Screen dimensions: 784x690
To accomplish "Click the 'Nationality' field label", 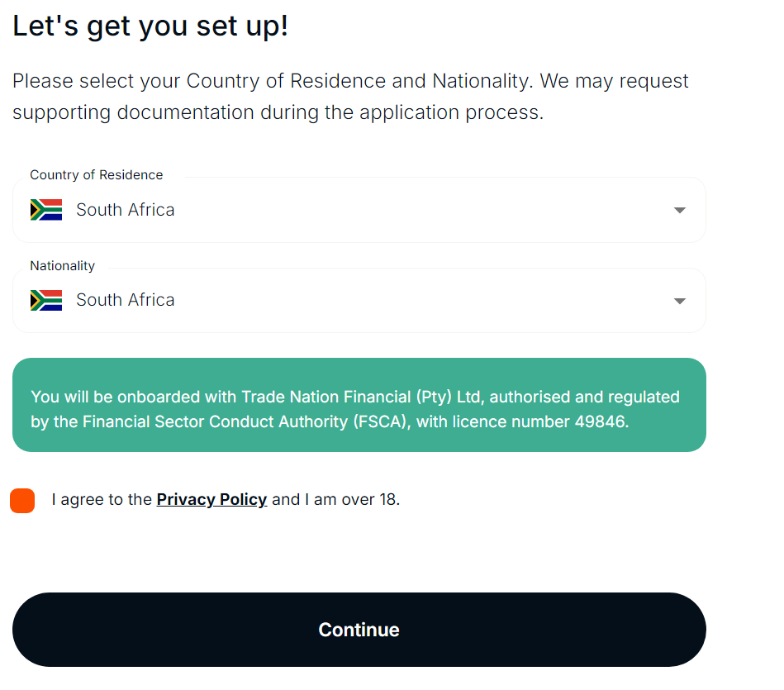I will coord(63,266).
